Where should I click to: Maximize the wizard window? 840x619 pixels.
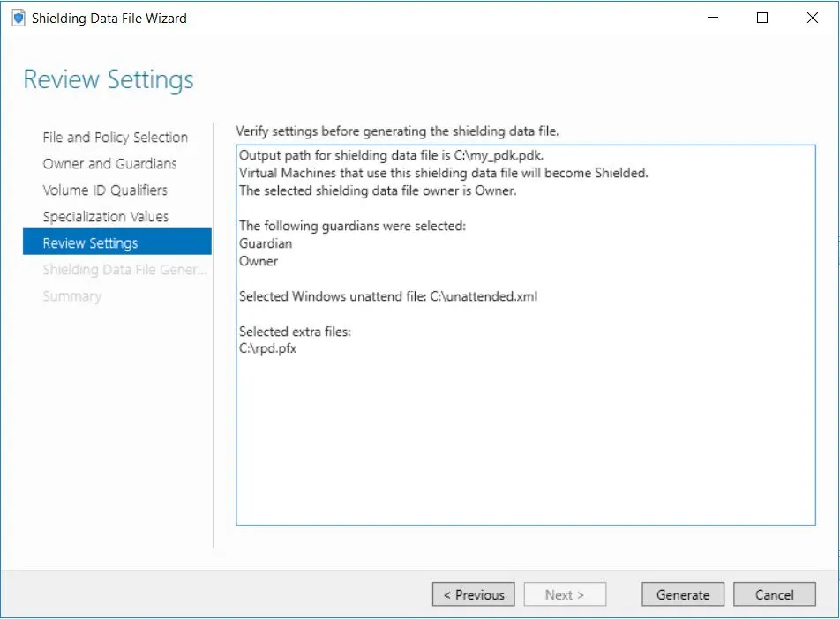(762, 18)
